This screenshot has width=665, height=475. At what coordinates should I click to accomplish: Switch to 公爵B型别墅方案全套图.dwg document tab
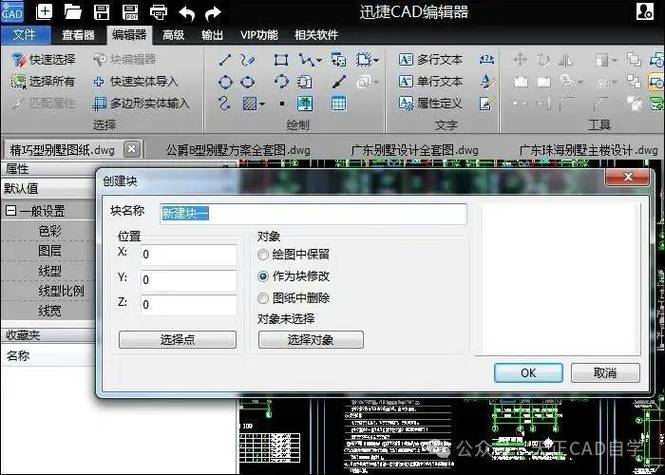(238, 150)
